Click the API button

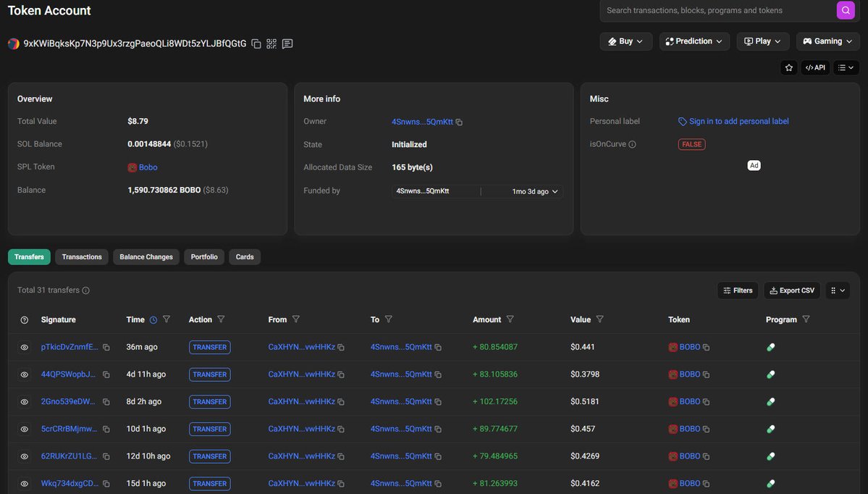[x=815, y=67]
